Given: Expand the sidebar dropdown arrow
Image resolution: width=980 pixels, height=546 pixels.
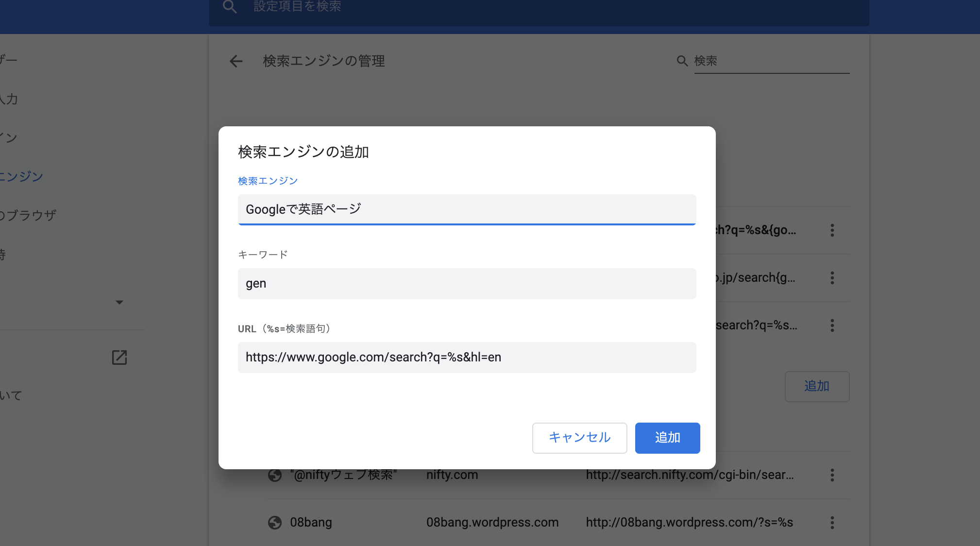Looking at the screenshot, I should click(119, 302).
